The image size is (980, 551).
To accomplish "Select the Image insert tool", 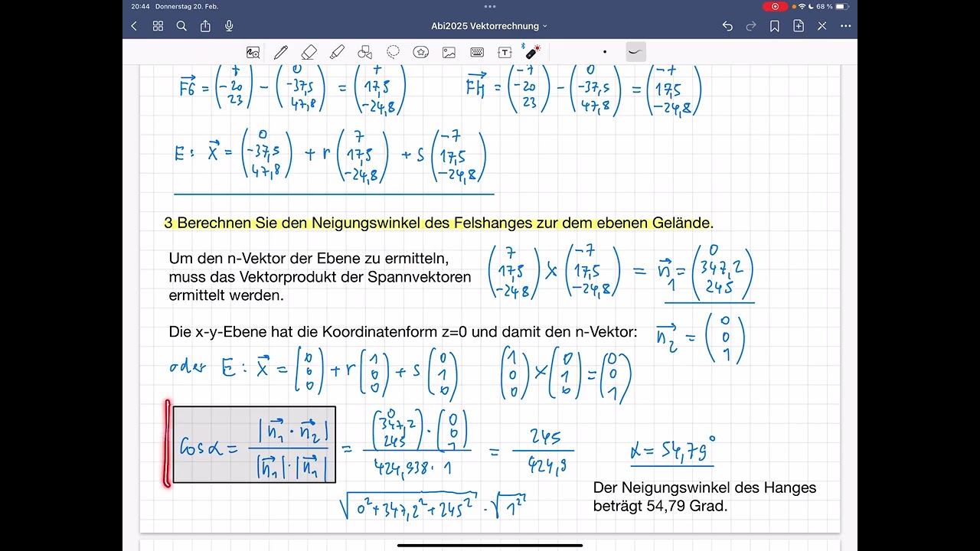I will (449, 52).
